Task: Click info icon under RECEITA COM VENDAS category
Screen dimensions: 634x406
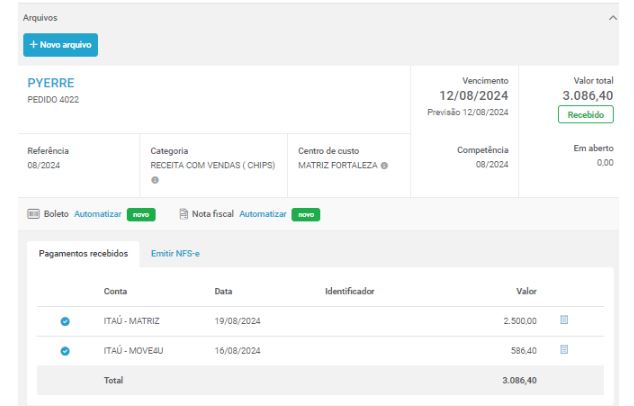Action: pyautogui.click(x=154, y=180)
